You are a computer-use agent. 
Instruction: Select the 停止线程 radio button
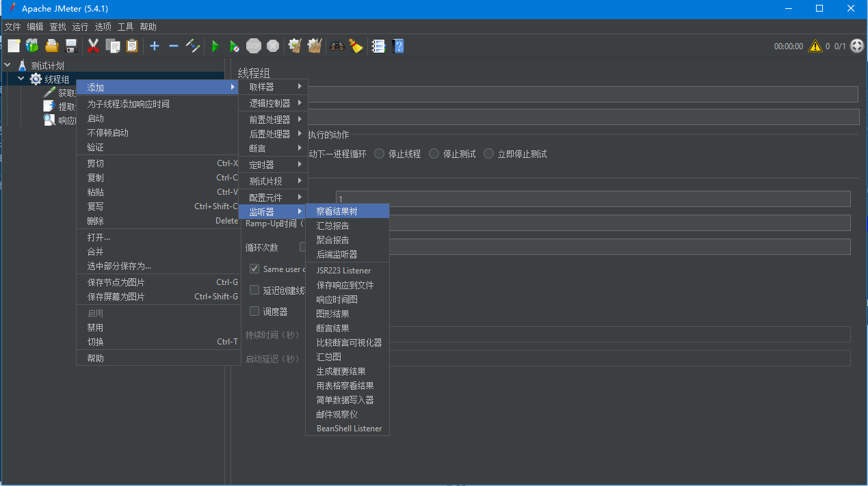tap(380, 154)
